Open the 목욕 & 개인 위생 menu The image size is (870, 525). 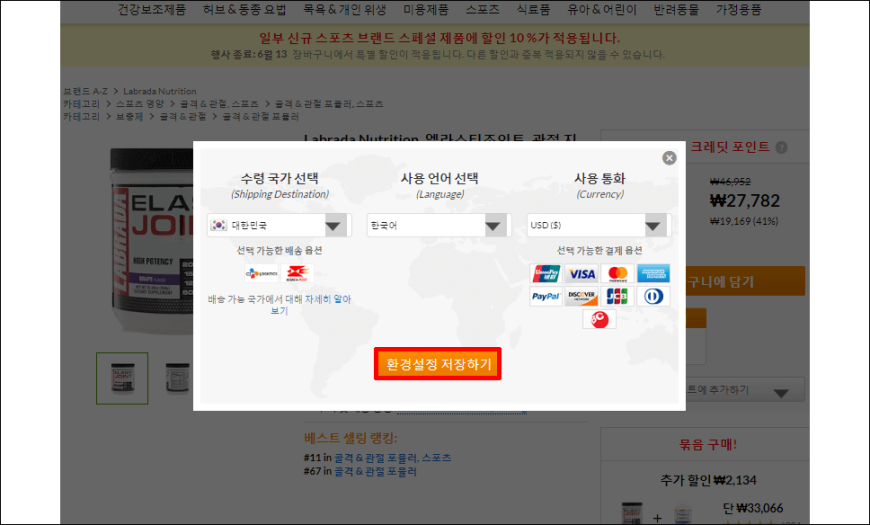point(345,9)
